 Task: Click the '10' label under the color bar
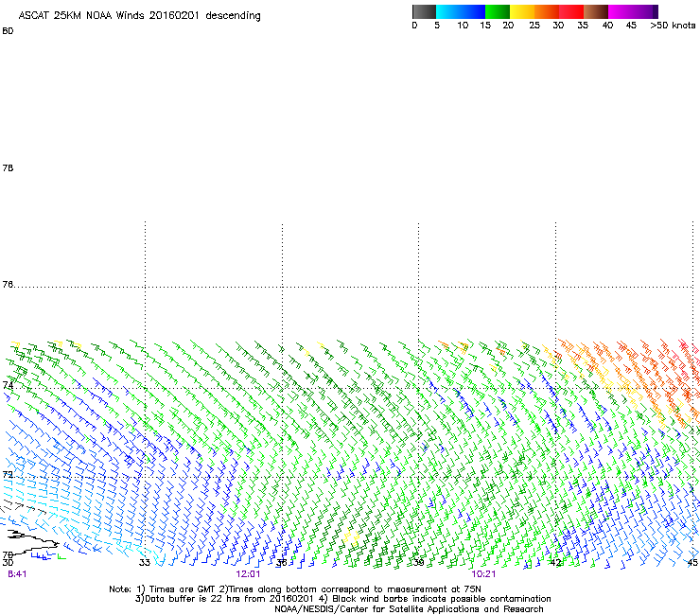(463, 26)
